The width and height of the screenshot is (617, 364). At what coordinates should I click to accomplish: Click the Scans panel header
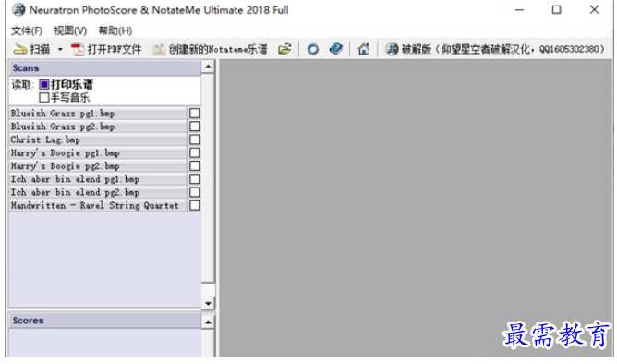pos(104,68)
